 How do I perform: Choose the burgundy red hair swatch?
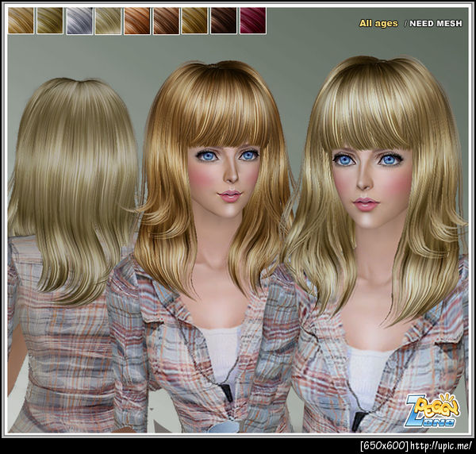tap(253, 21)
